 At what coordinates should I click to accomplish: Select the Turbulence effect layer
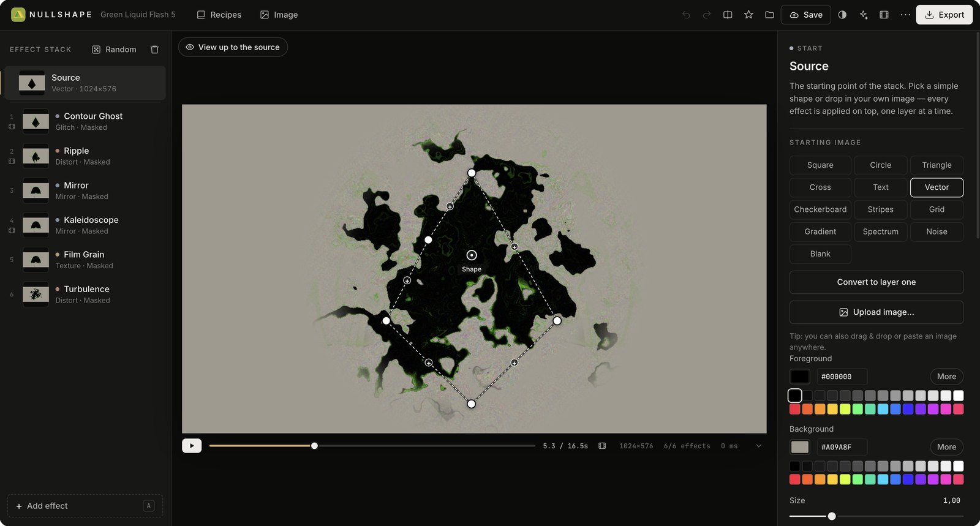[85, 295]
